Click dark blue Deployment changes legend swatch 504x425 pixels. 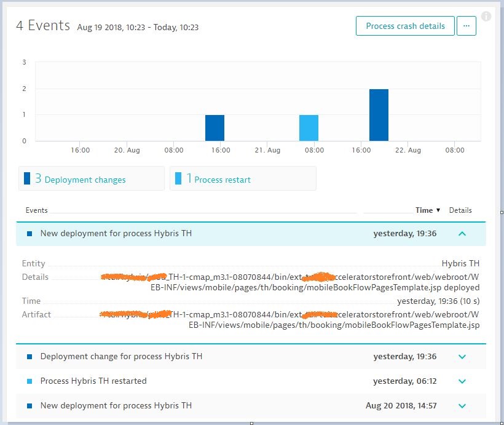pos(27,179)
